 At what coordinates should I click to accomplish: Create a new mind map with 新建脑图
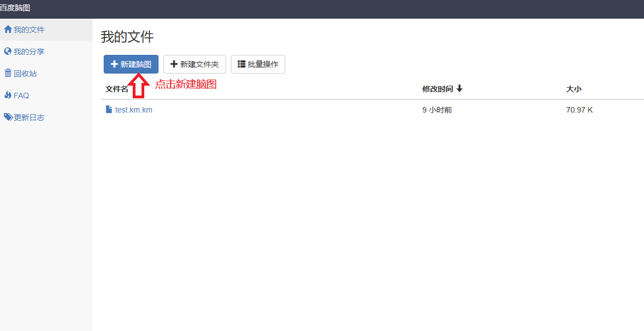tap(131, 64)
